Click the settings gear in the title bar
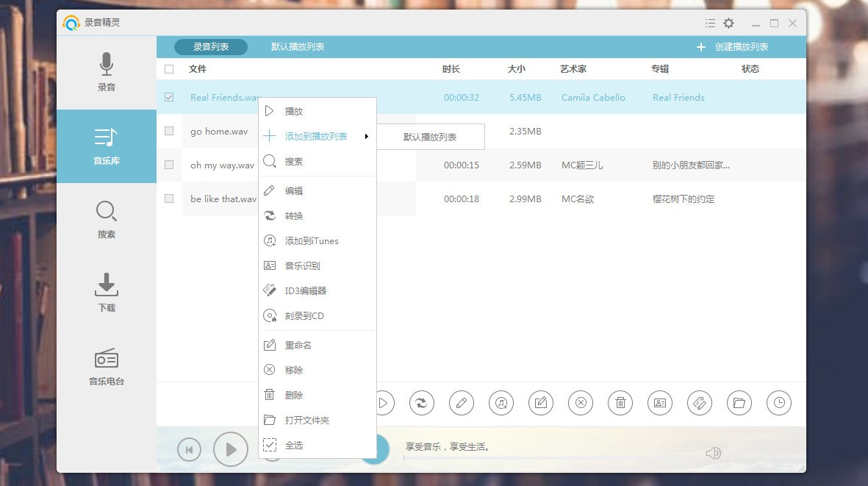 [729, 24]
